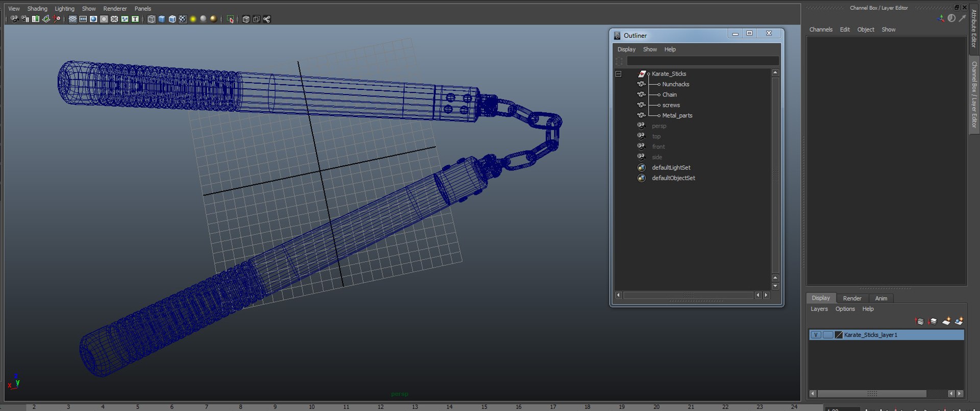
Task: Open the Lighting menu
Action: [65, 9]
